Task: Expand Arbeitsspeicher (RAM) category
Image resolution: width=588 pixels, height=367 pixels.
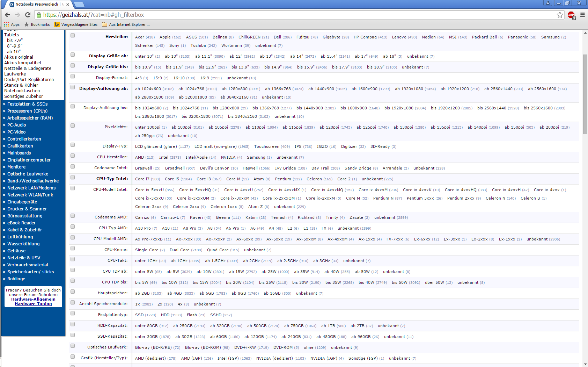Action: 30,118
